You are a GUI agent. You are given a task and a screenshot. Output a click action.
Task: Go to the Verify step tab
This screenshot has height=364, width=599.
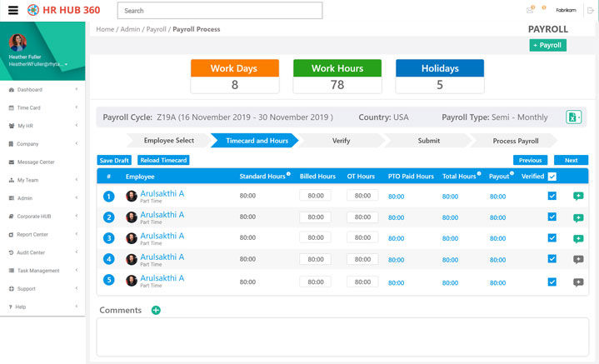[341, 141]
